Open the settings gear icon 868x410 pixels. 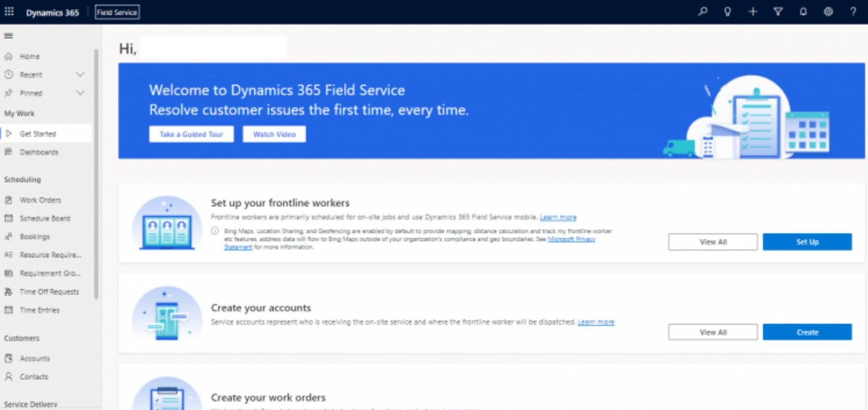(828, 12)
